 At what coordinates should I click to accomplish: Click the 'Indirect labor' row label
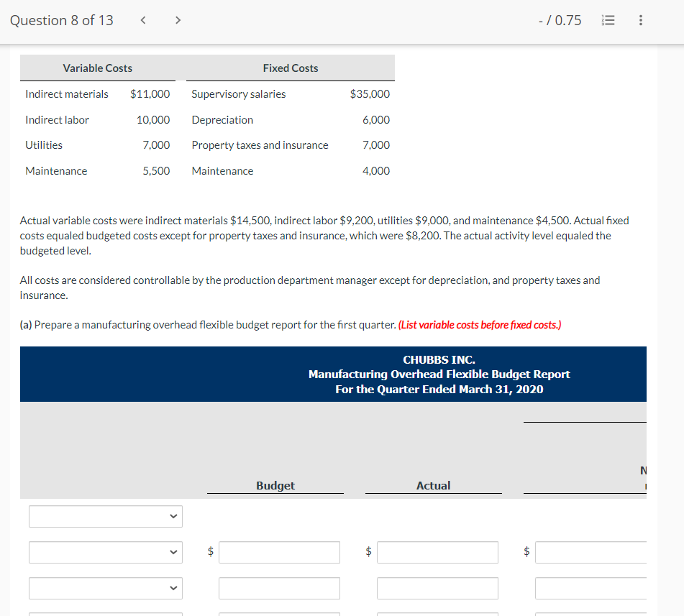pos(57,119)
